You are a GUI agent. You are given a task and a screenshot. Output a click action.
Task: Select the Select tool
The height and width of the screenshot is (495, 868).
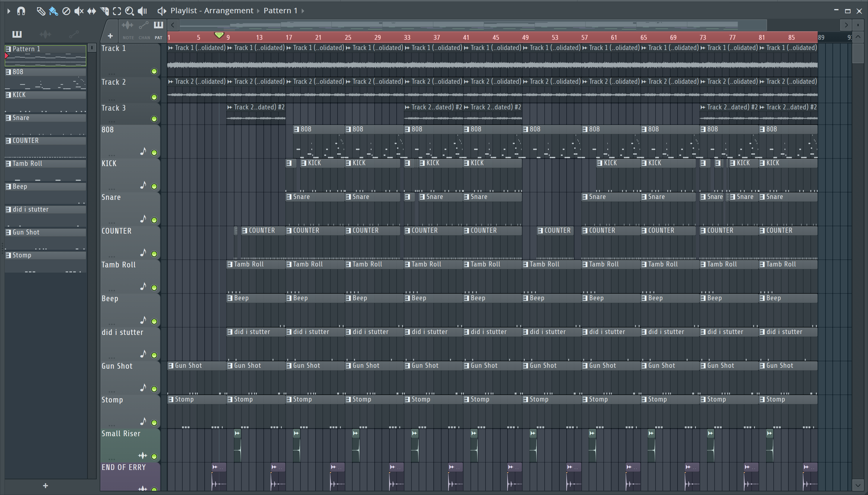pyautogui.click(x=117, y=11)
